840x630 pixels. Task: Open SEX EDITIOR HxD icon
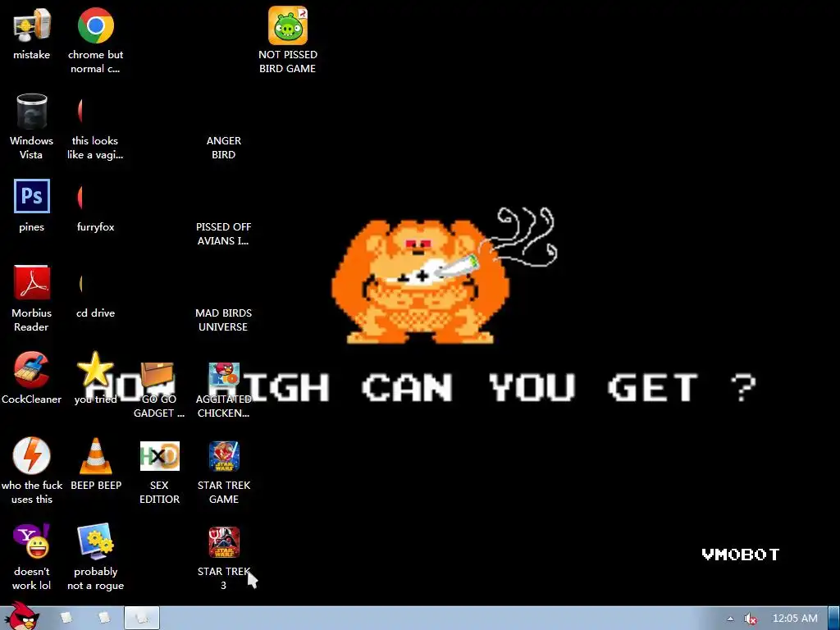pyautogui.click(x=160, y=456)
